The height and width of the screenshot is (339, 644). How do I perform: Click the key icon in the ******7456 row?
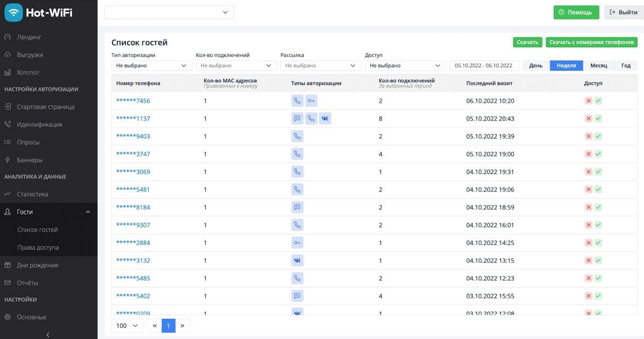pos(311,101)
